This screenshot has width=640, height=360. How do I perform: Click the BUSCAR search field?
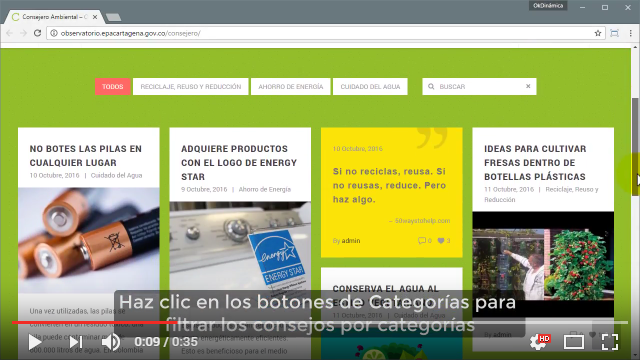coord(479,87)
